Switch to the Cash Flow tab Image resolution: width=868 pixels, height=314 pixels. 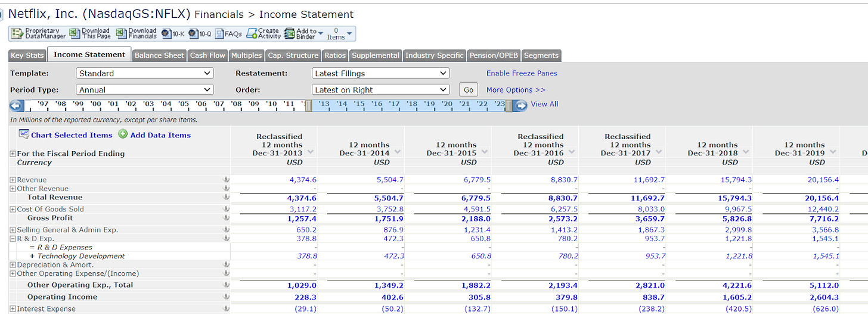(x=207, y=56)
